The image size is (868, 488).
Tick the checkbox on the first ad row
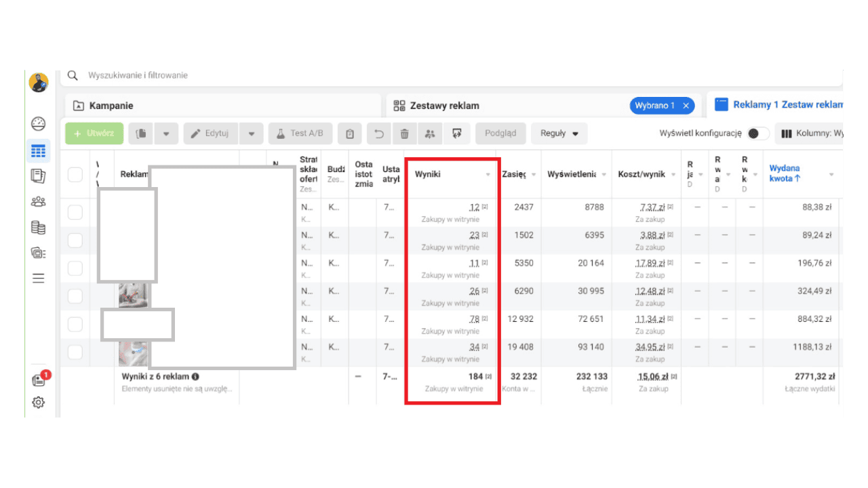click(x=75, y=212)
